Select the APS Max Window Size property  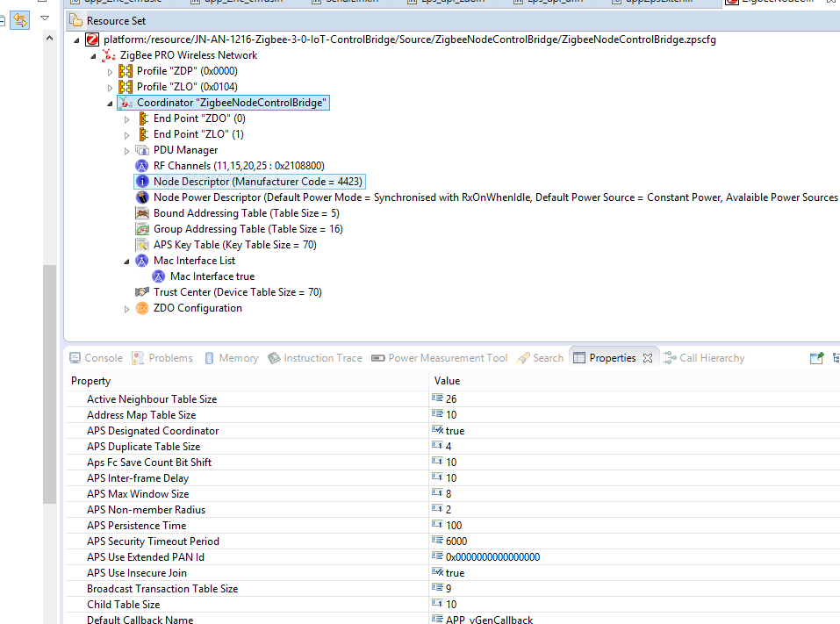tap(138, 494)
